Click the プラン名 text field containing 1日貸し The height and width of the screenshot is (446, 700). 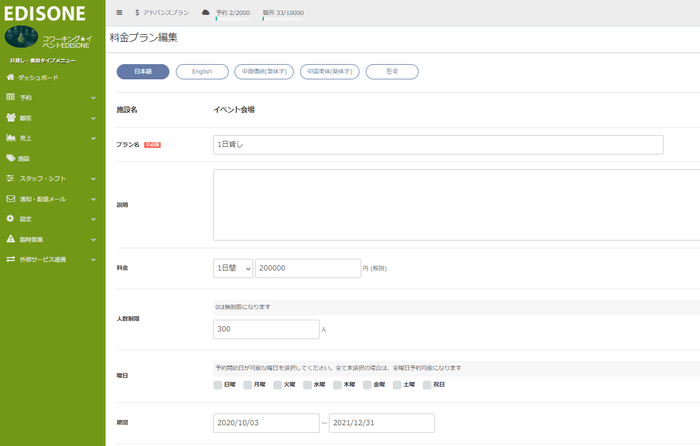pyautogui.click(x=438, y=144)
